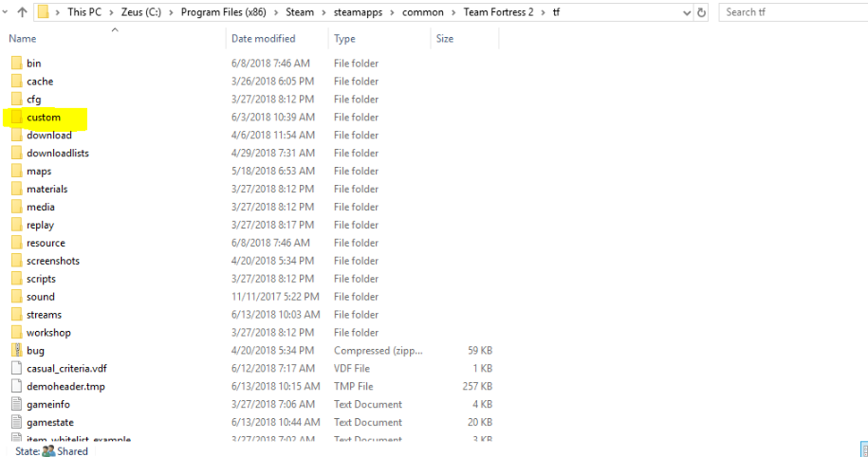868x457 pixels.
Task: Expand the chevron after Program Files (x86)
Action: point(276,12)
